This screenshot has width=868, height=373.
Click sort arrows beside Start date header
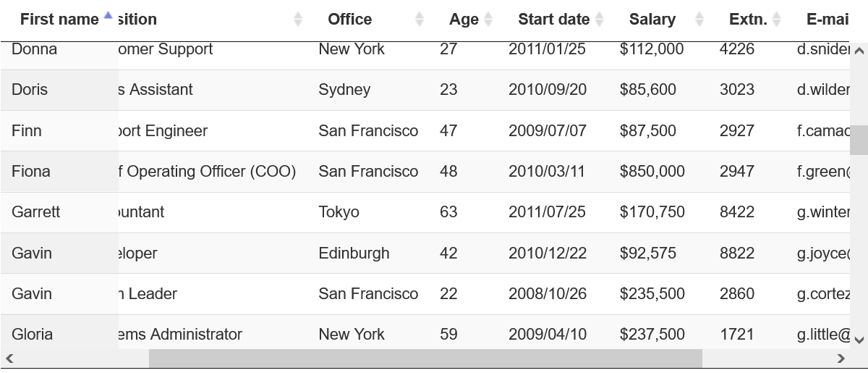tap(599, 20)
